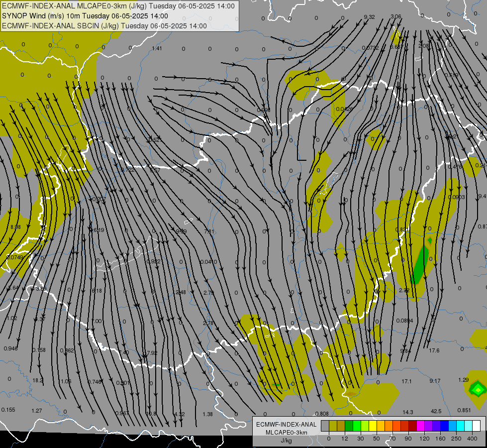Click the map value 0.158
The height and width of the screenshot is (448, 487).
pyautogui.click(x=39, y=350)
